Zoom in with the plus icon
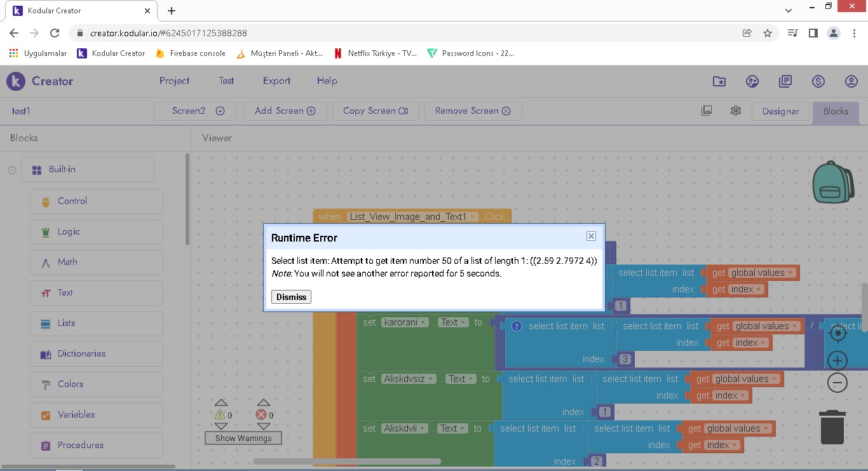This screenshot has height=471, width=868. click(x=837, y=361)
